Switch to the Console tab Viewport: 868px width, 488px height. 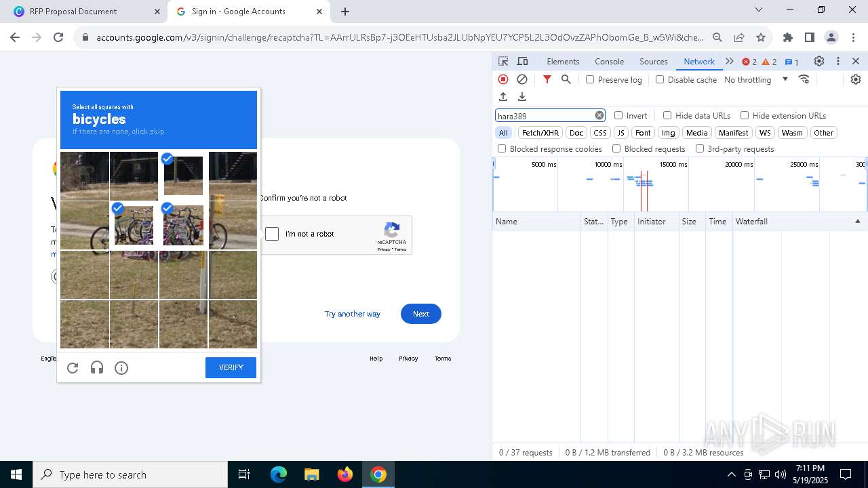click(x=609, y=61)
